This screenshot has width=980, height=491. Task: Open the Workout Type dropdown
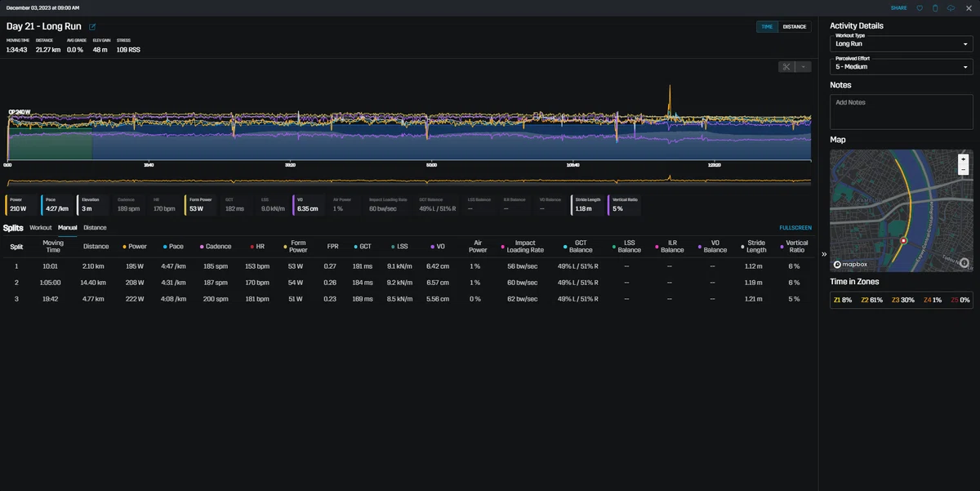(902, 43)
